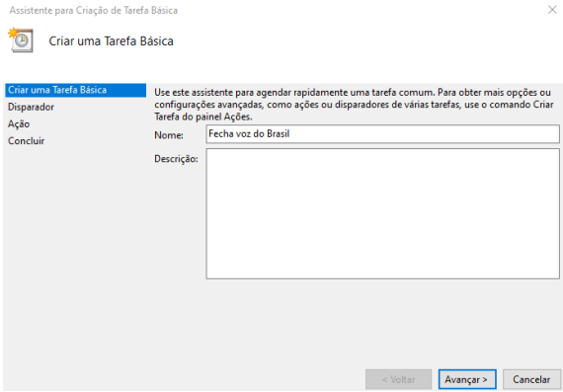Click the Avançar button

point(467,379)
